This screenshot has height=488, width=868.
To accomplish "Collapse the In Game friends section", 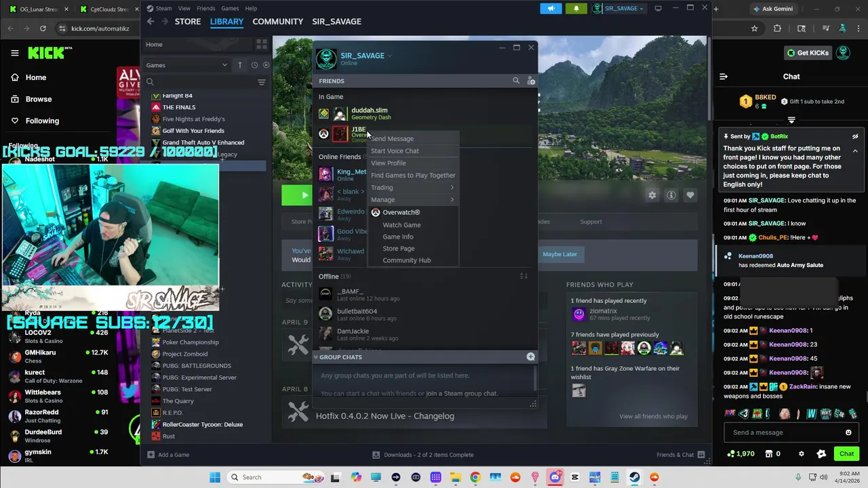I will coord(331,96).
